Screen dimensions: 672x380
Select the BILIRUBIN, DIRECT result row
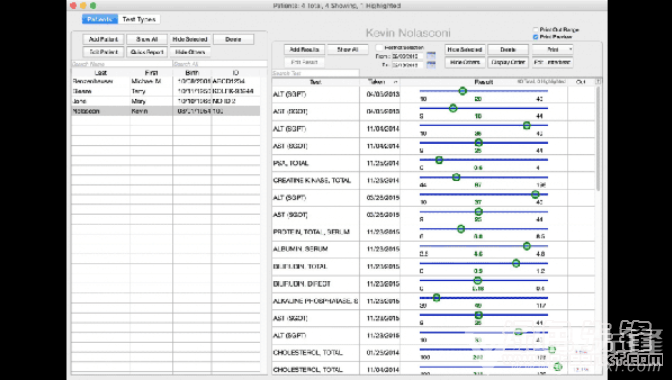pos(433,284)
